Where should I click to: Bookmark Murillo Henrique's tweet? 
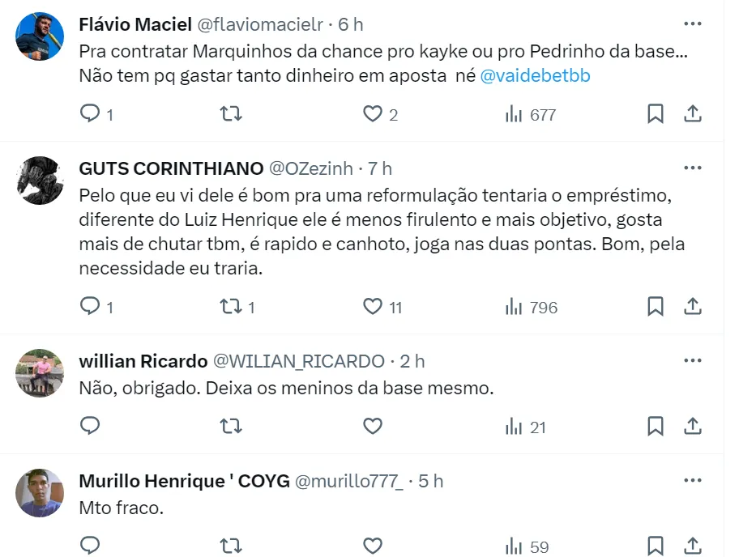click(x=656, y=545)
